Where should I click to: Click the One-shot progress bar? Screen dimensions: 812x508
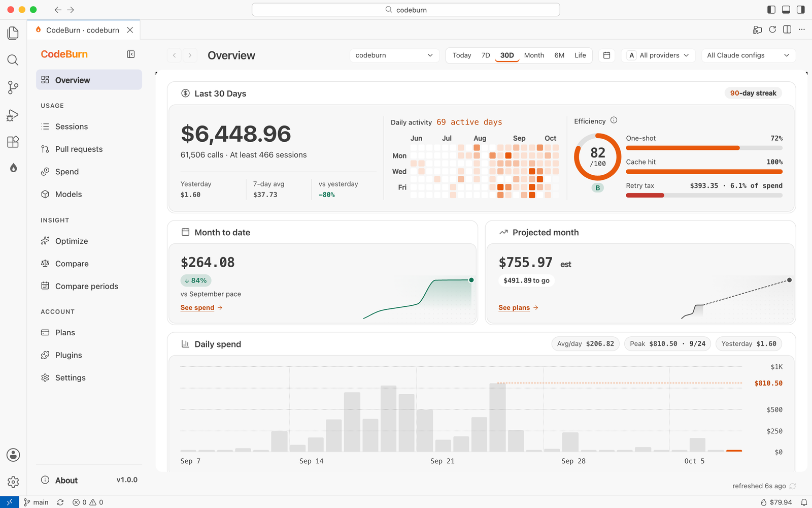click(704, 148)
